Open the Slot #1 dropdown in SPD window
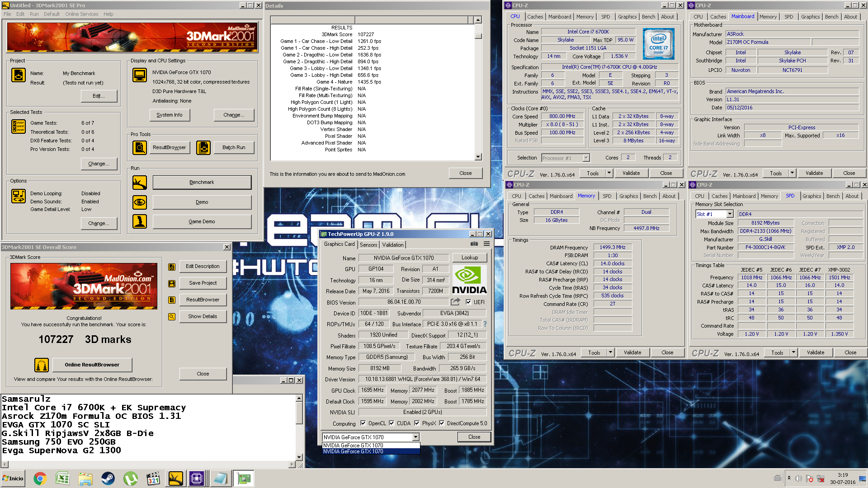868x488 pixels. 729,214
